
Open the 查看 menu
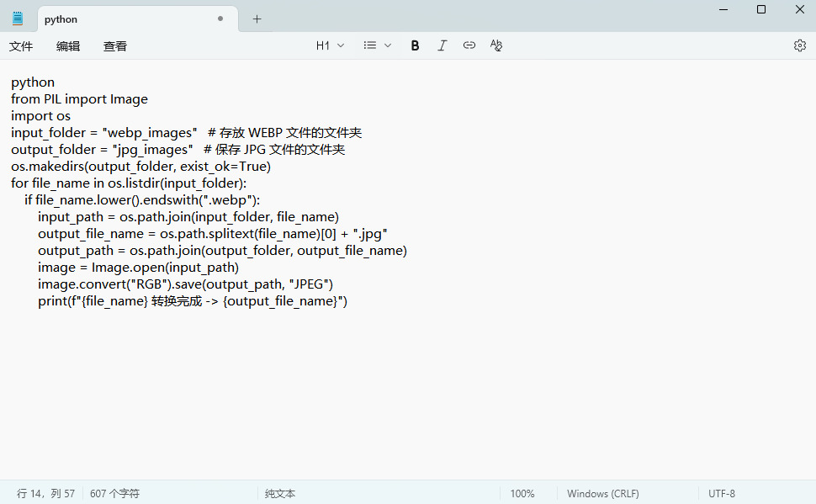[115, 45]
